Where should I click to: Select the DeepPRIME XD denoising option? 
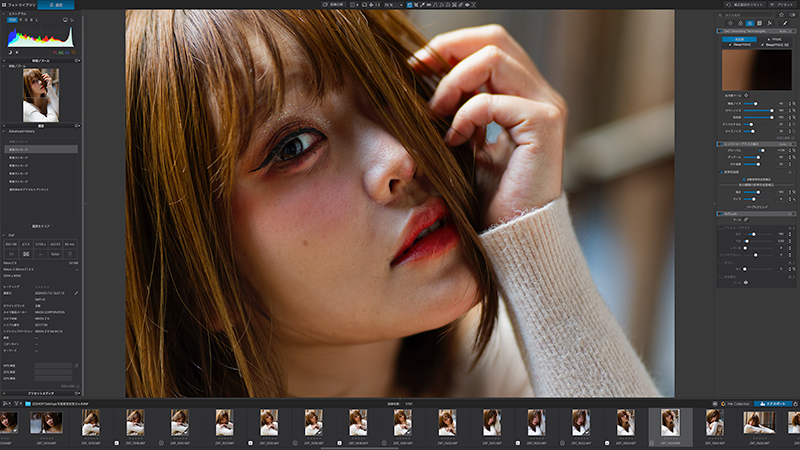point(775,44)
